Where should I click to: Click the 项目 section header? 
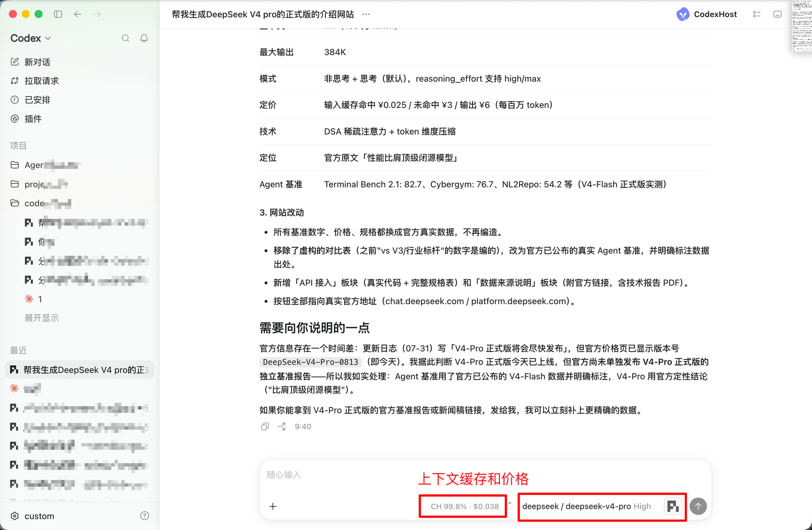(18, 146)
